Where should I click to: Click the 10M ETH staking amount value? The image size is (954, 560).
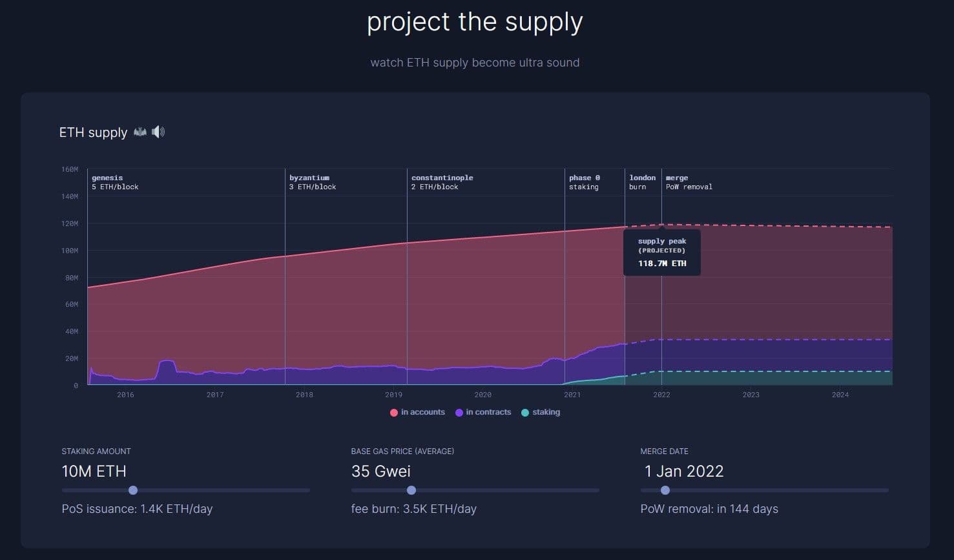94,472
